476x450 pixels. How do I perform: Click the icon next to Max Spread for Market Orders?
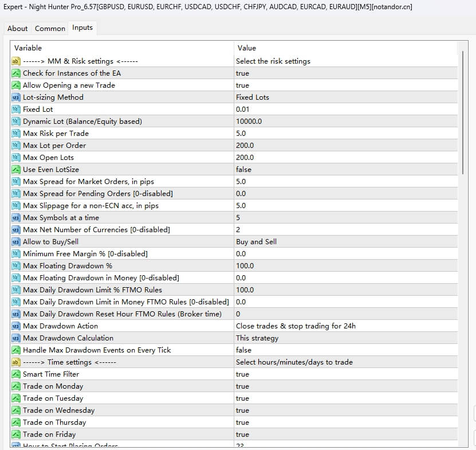(16, 182)
